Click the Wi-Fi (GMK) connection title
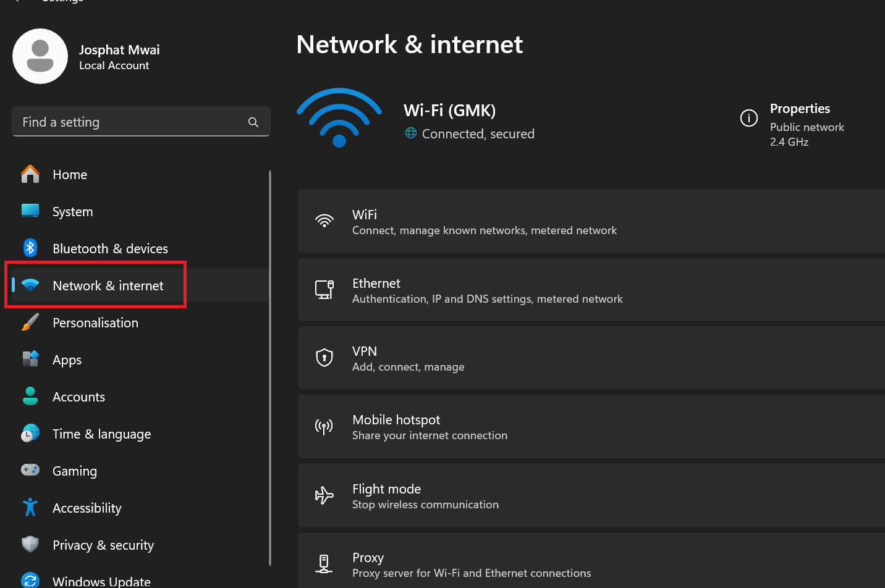The width and height of the screenshot is (885, 588). click(x=449, y=111)
